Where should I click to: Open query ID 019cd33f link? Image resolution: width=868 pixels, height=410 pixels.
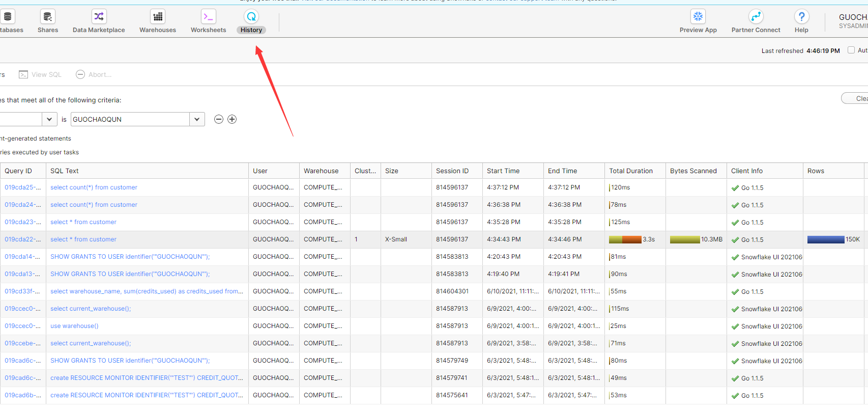point(23,291)
